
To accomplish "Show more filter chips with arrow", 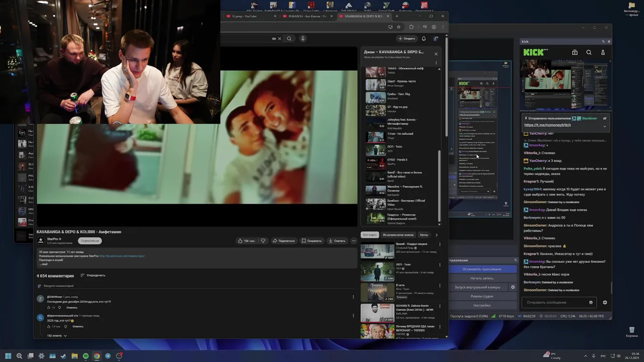I will click(436, 235).
